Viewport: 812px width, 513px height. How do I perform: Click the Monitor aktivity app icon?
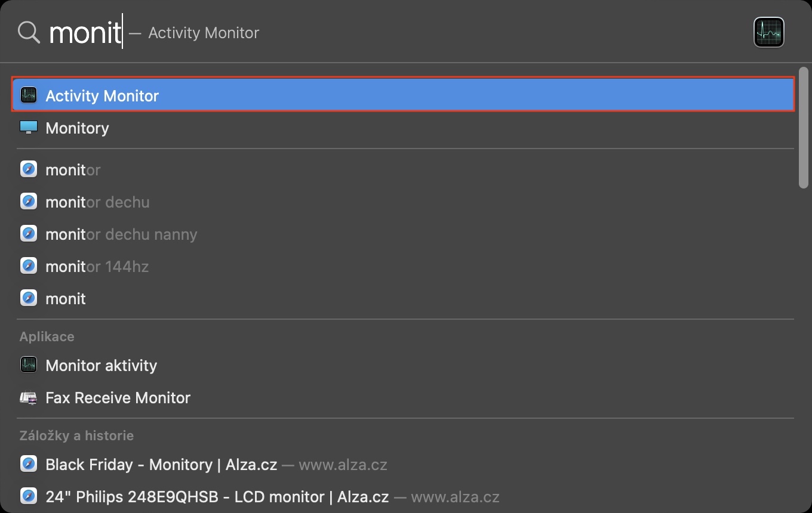click(29, 365)
